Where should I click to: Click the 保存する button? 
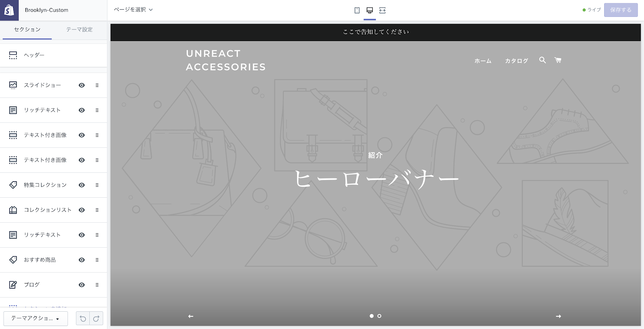[620, 10]
